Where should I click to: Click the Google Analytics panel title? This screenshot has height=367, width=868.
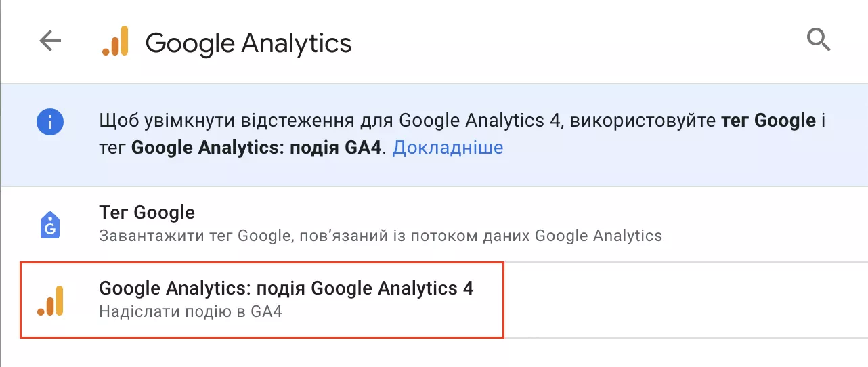(x=248, y=43)
